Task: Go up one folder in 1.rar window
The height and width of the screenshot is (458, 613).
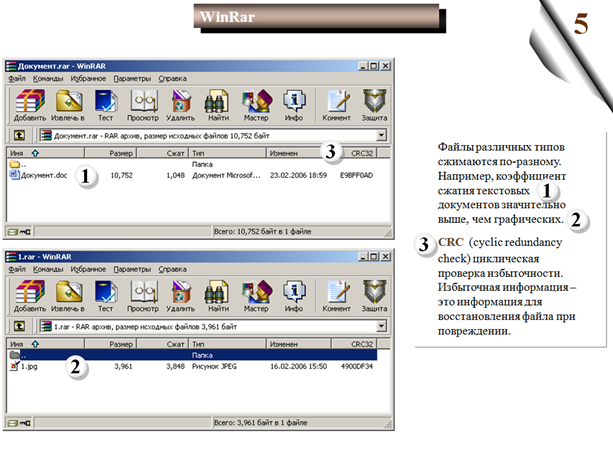Action: click(19, 326)
